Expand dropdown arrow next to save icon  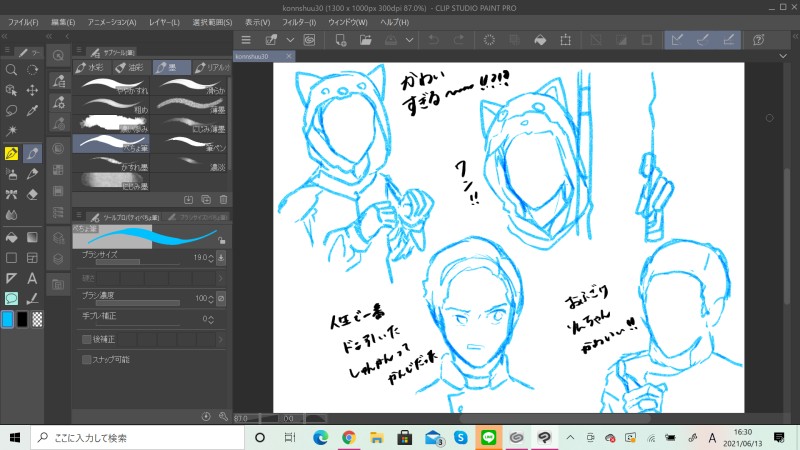(x=409, y=40)
